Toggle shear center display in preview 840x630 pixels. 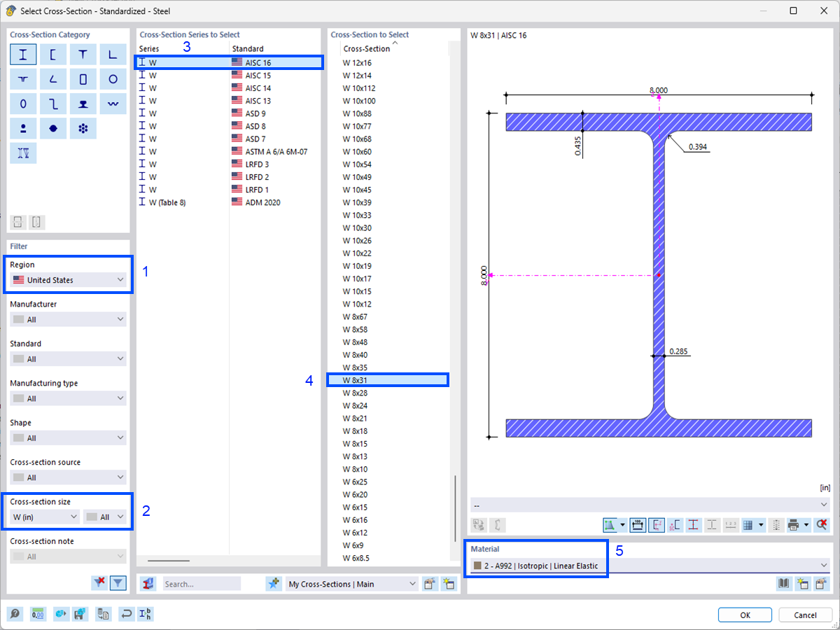(675, 524)
